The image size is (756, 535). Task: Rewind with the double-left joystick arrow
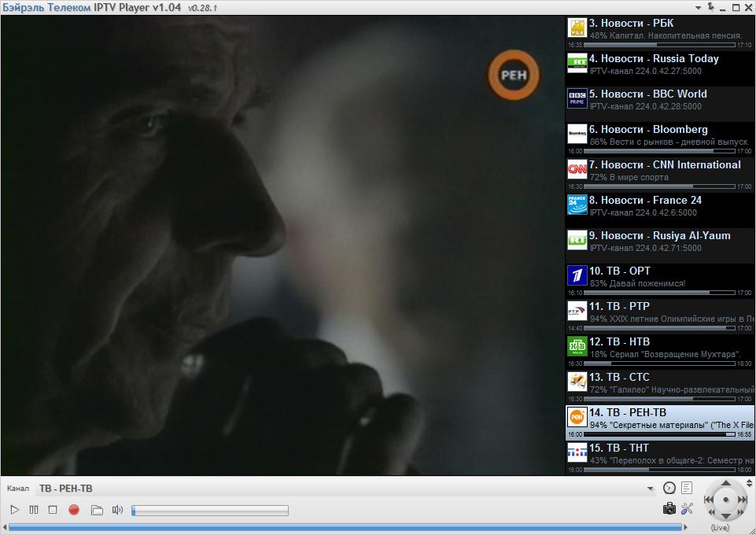click(x=712, y=512)
